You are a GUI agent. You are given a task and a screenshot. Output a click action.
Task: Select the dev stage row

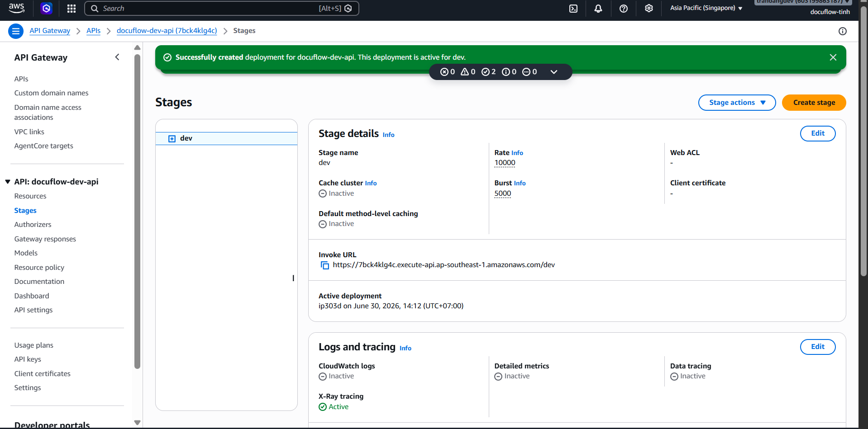[226, 138]
